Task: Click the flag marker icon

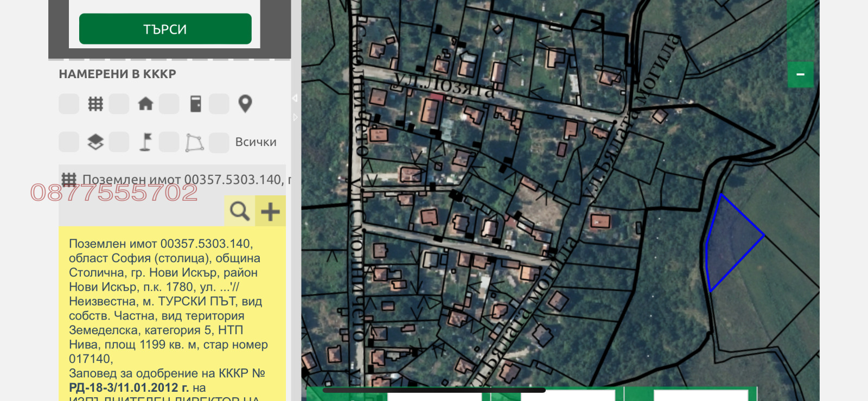Action: click(x=145, y=142)
